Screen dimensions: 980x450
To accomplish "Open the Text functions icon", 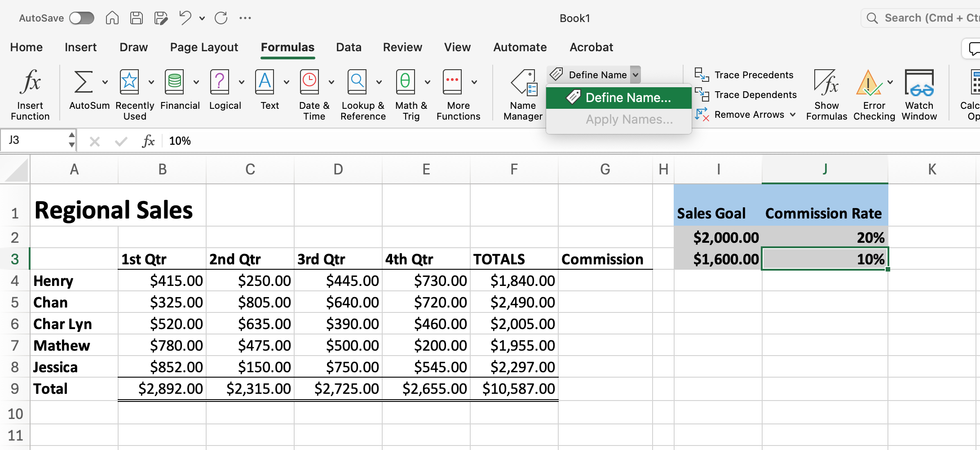I will pyautogui.click(x=265, y=82).
